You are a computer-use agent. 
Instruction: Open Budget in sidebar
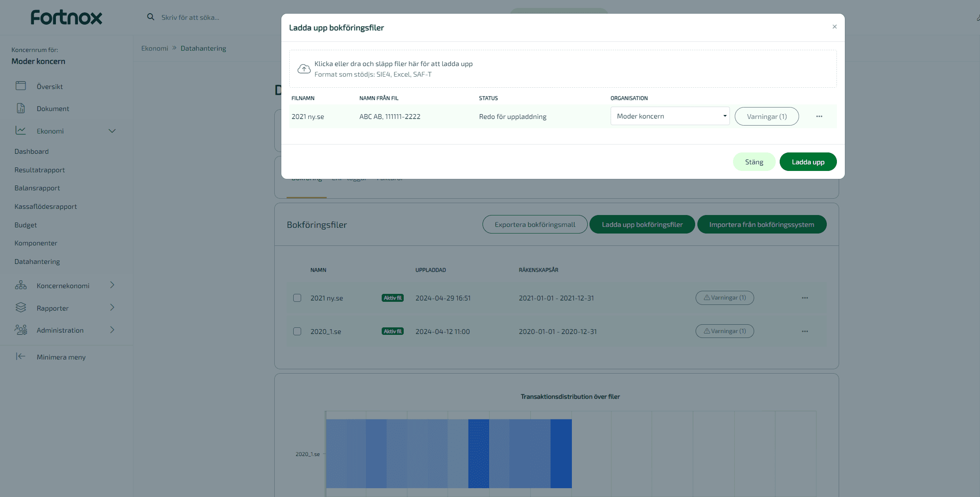(26, 225)
